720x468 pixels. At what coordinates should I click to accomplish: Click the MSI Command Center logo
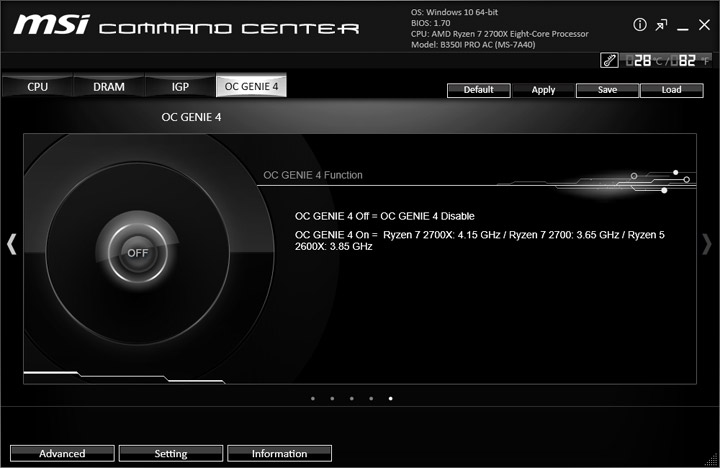(x=186, y=25)
